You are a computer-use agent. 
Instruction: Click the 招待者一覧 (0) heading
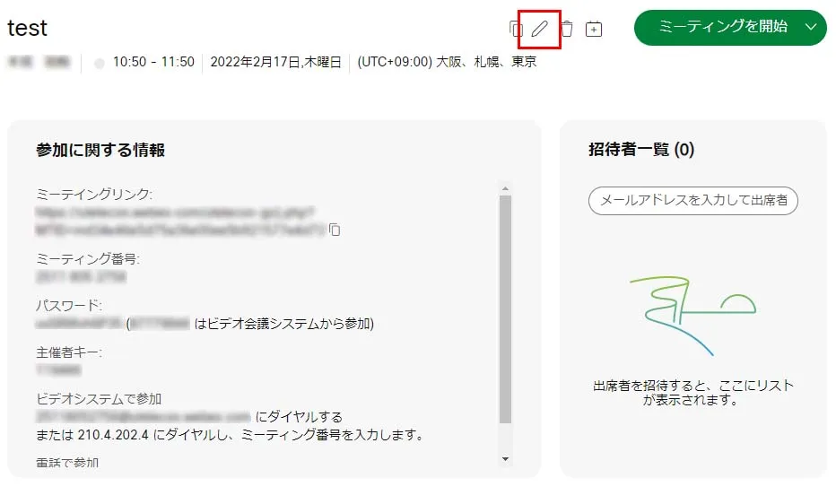(x=641, y=149)
